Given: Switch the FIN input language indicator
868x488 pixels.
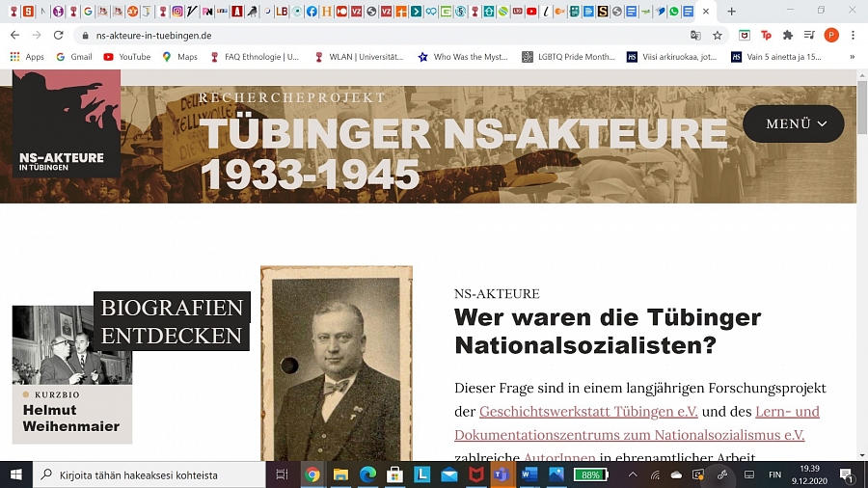Looking at the screenshot, I should click(x=775, y=474).
